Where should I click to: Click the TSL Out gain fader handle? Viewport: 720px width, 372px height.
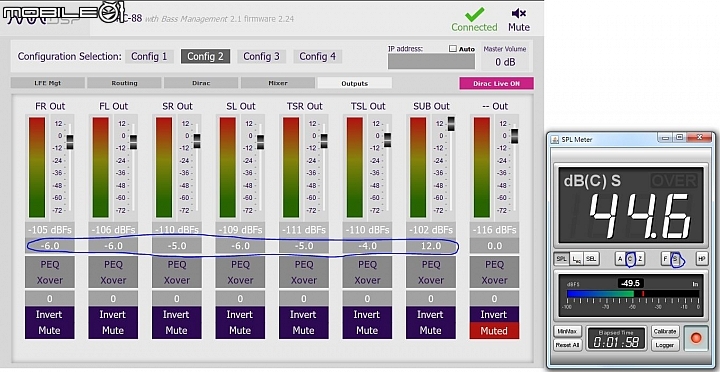[x=388, y=140]
